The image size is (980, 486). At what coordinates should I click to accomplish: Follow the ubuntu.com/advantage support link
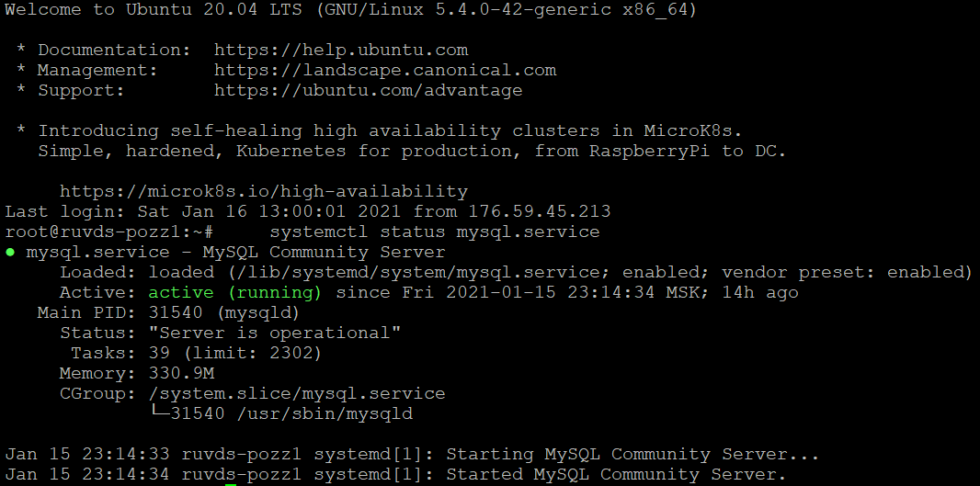click(x=369, y=91)
